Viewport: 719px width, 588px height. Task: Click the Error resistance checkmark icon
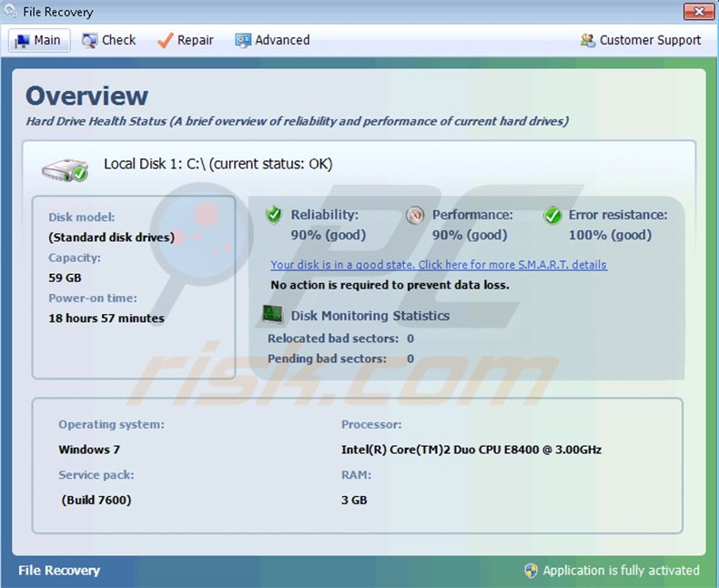(552, 215)
